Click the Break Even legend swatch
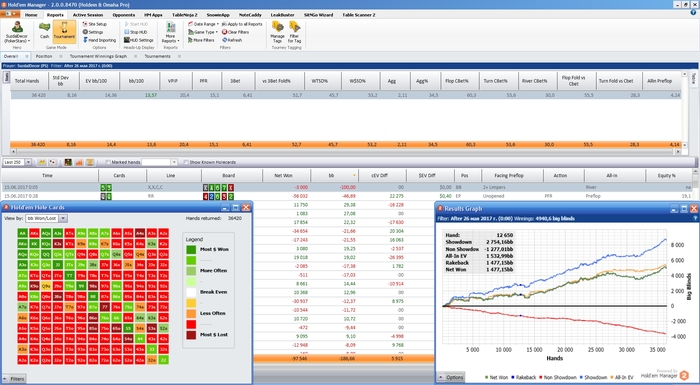700x385 pixels. [191, 292]
